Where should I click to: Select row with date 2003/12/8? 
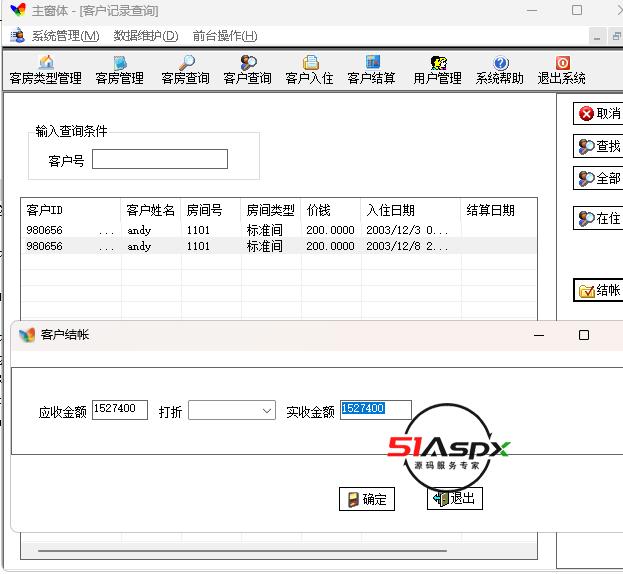[x=279, y=246]
